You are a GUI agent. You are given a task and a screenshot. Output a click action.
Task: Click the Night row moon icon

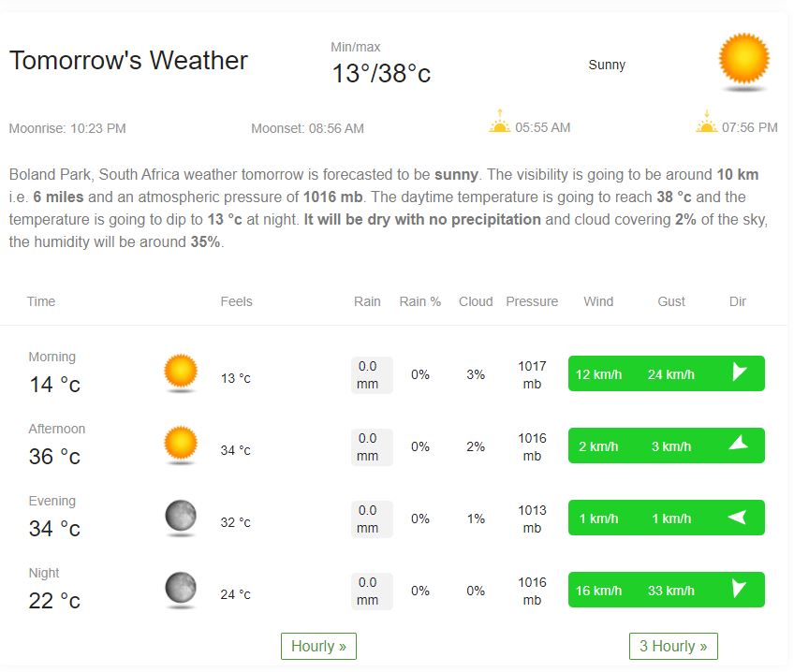coord(181,589)
